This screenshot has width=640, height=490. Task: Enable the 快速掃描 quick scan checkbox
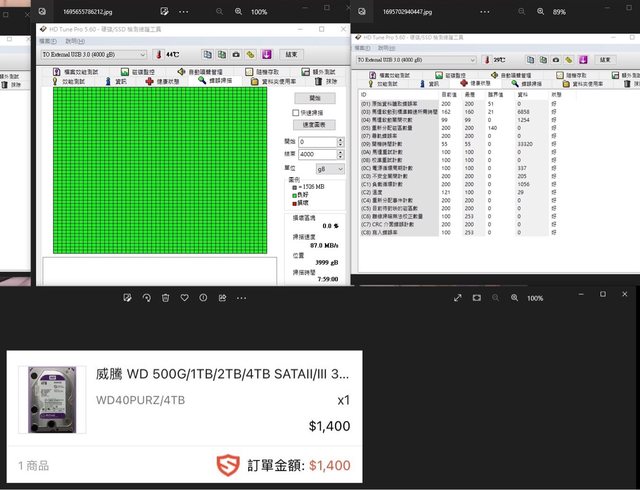coord(297,113)
